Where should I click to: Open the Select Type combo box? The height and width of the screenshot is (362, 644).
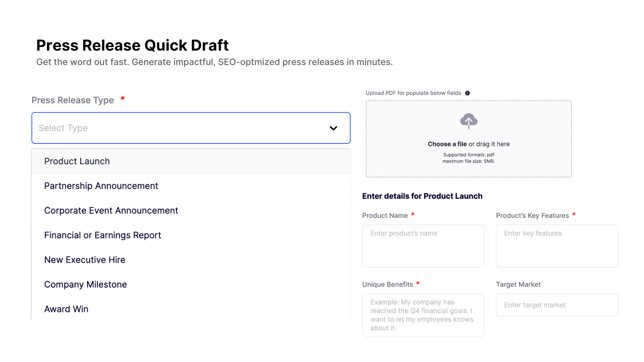pyautogui.click(x=191, y=128)
